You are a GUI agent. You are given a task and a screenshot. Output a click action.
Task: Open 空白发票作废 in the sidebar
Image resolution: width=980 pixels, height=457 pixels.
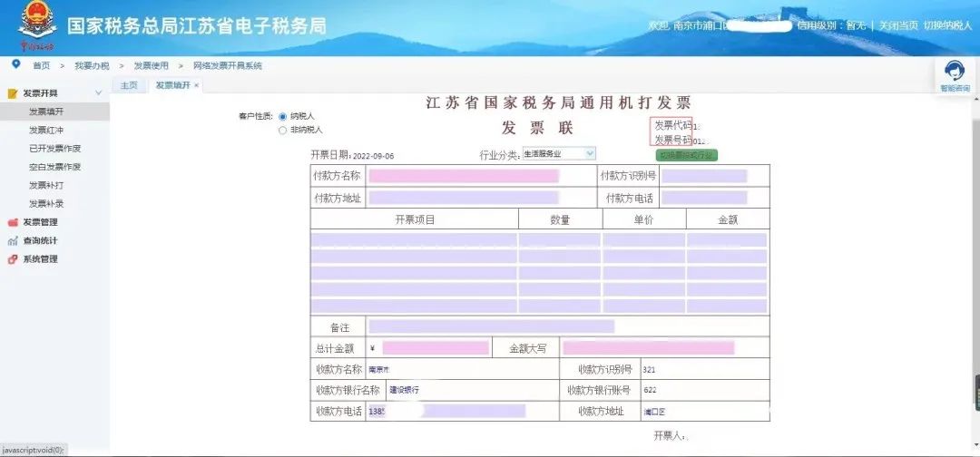point(55,167)
